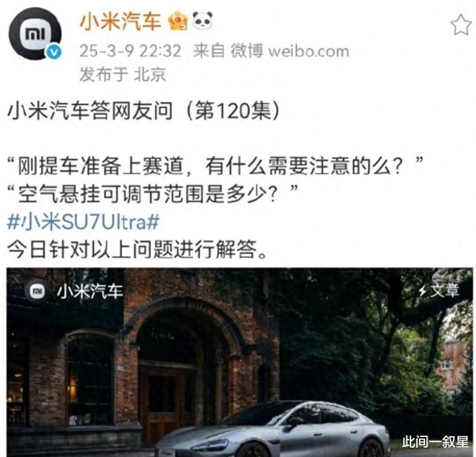
Task: Favorite the post with the star icon
Action: pos(462,25)
